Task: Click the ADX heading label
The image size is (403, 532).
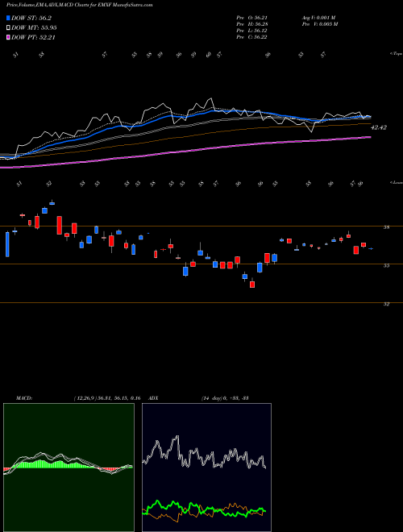Action: 153,398
